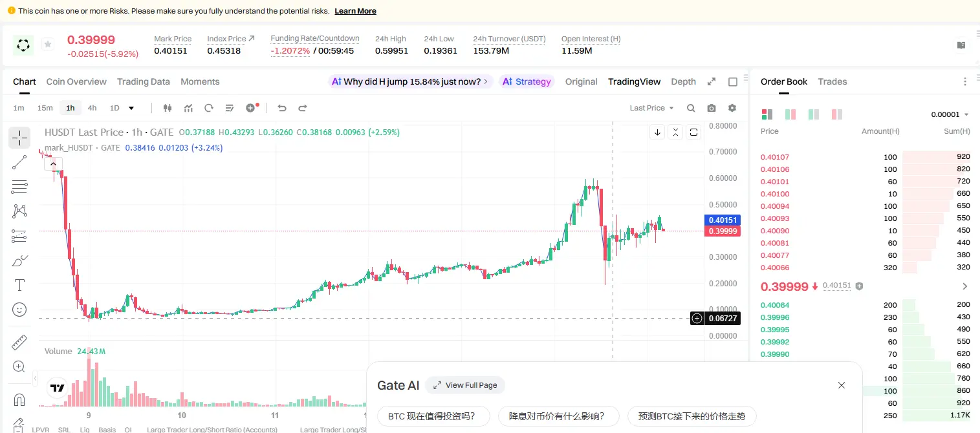Open the emoji icons tool
The image size is (980, 433).
[19, 310]
